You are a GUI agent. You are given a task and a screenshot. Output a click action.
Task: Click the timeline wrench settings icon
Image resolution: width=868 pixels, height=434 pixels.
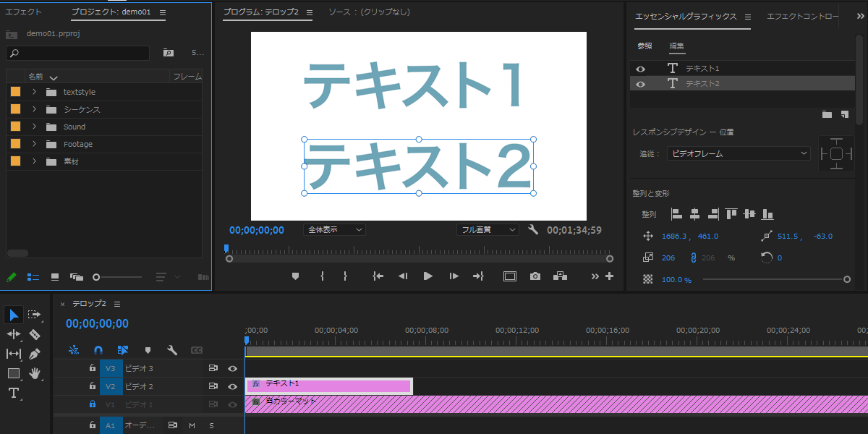click(172, 350)
